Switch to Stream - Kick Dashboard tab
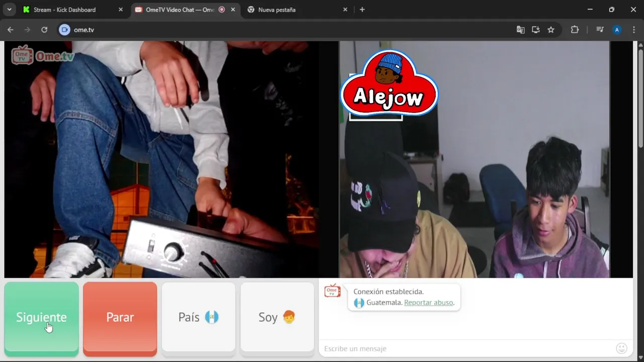Image resolution: width=644 pixels, height=362 pixels. [x=72, y=10]
